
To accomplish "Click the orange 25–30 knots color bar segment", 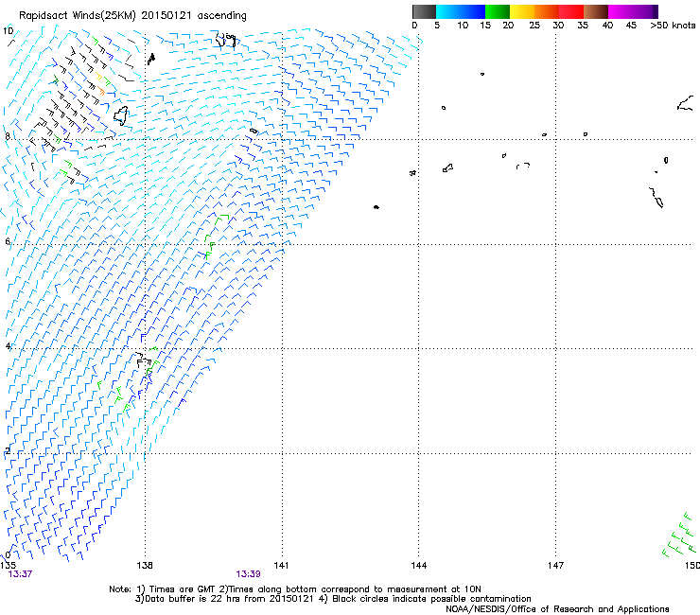I will pos(547,11).
